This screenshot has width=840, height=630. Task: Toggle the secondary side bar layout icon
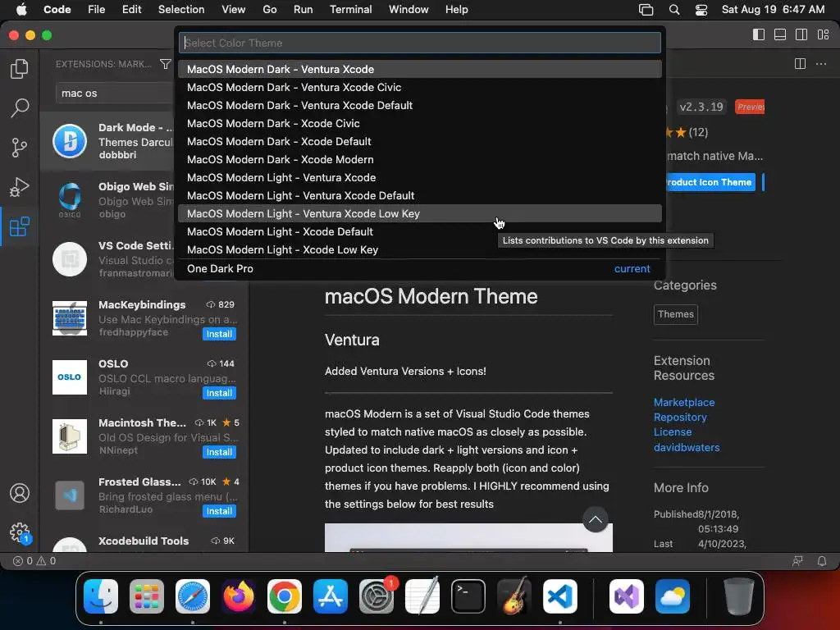[801, 34]
